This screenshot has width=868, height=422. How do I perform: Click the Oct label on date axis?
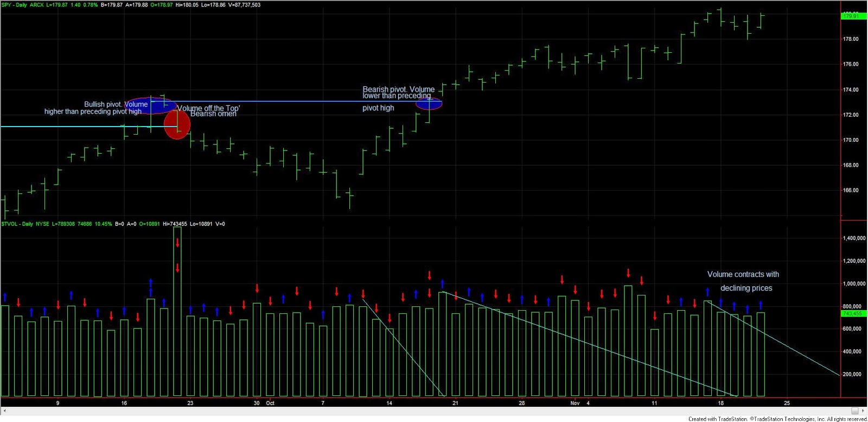pos(270,403)
